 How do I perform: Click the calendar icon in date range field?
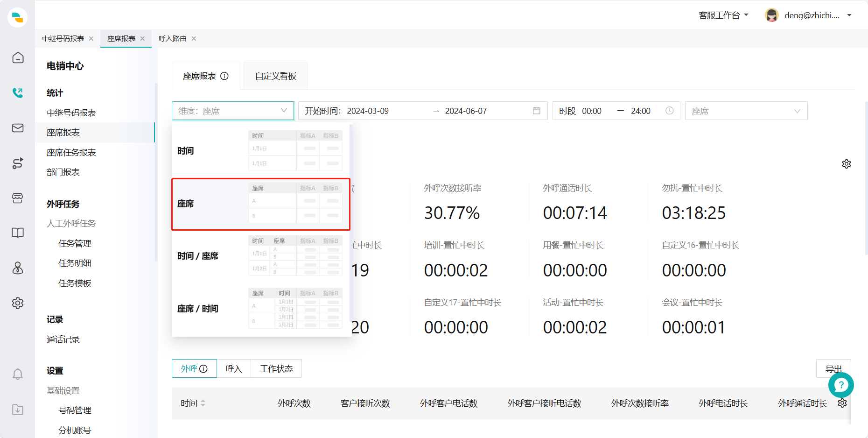point(537,111)
